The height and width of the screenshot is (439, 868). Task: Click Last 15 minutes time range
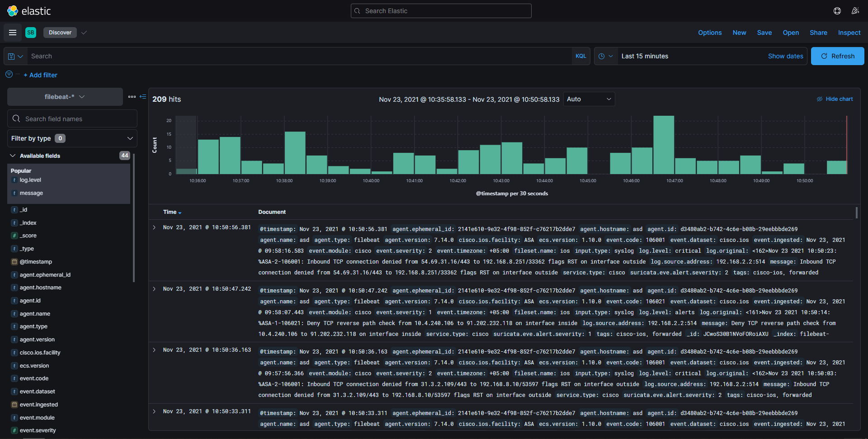click(x=645, y=56)
